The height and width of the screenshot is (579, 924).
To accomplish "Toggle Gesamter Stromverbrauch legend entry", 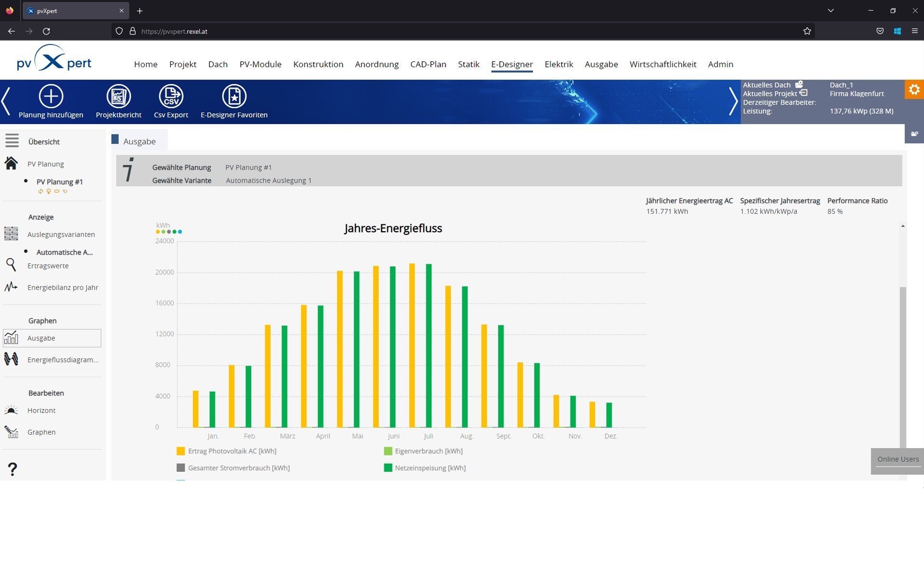I will [234, 468].
